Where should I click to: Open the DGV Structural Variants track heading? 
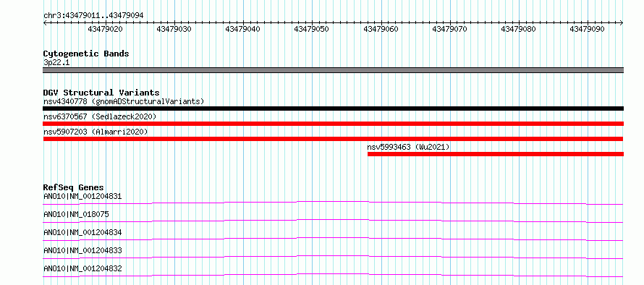[x=101, y=93]
